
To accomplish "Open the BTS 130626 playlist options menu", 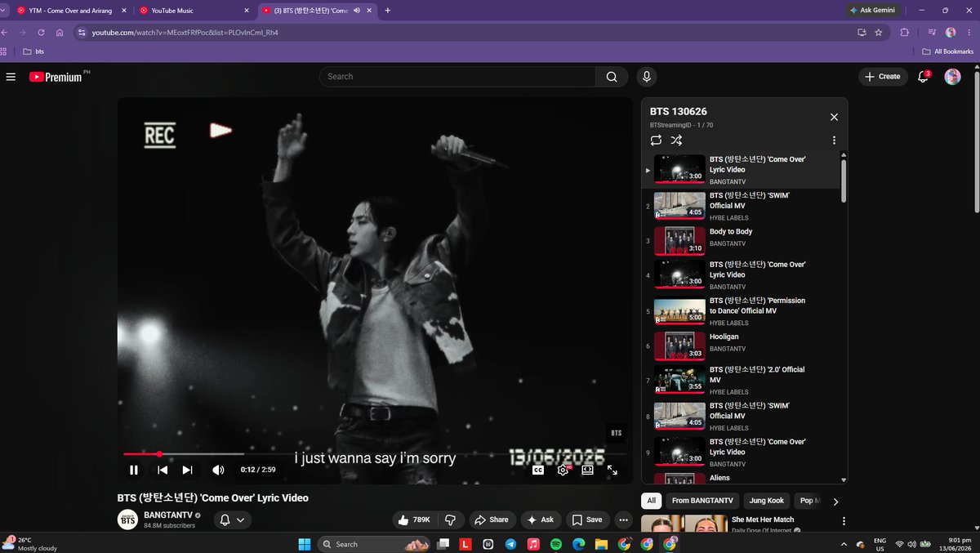I will (x=834, y=140).
